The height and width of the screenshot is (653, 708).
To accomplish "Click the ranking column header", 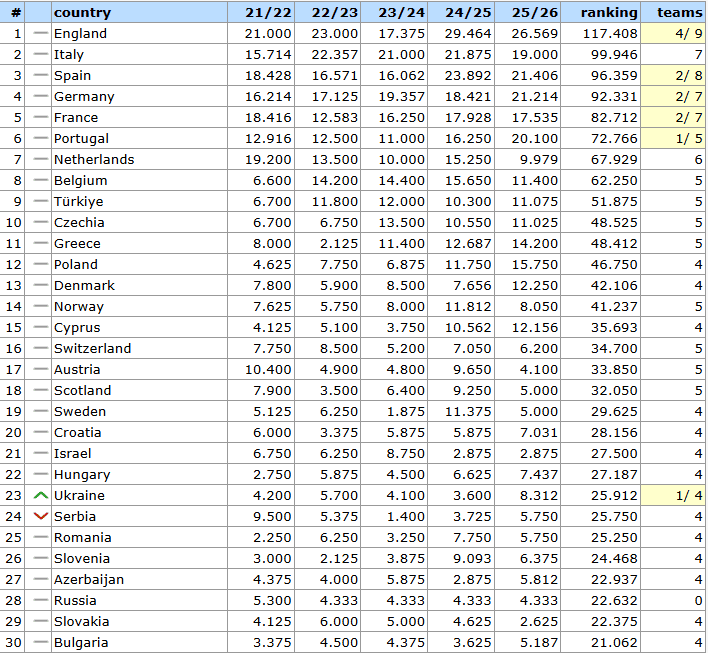I will [608, 13].
